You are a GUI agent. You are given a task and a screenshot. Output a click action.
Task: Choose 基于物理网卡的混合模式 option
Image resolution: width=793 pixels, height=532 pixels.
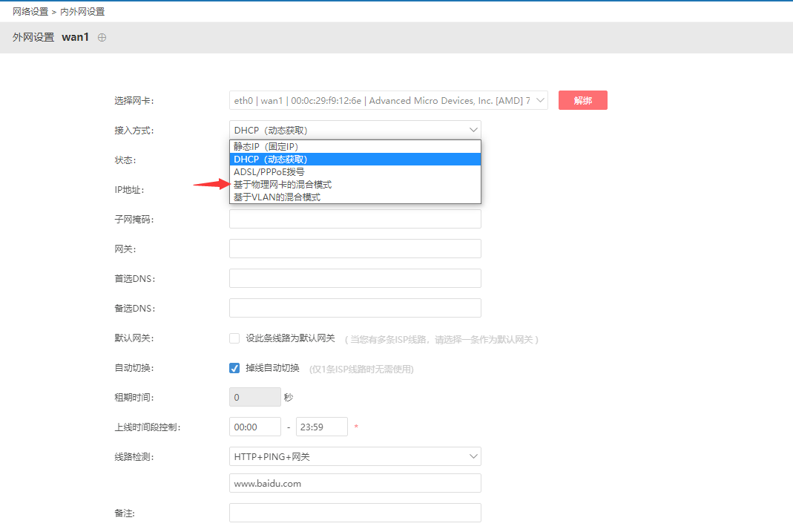pos(355,185)
